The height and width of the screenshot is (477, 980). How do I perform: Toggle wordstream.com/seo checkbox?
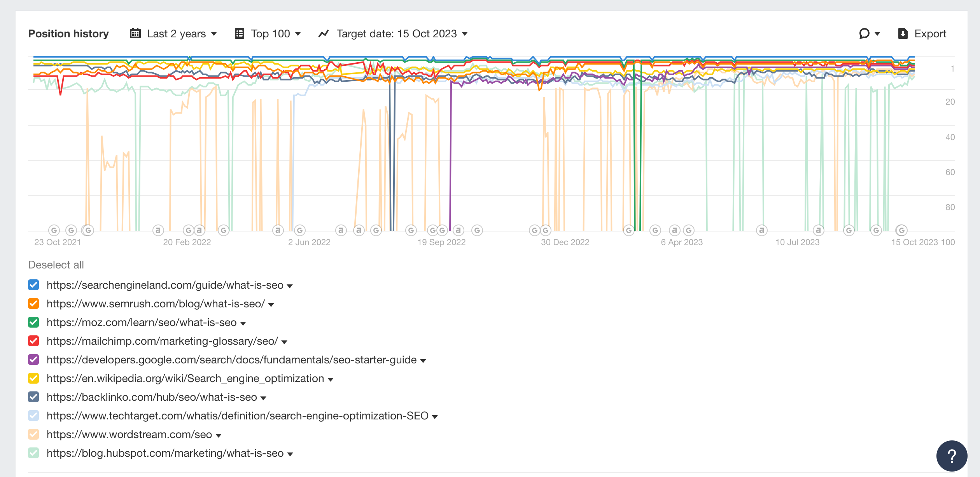33,434
